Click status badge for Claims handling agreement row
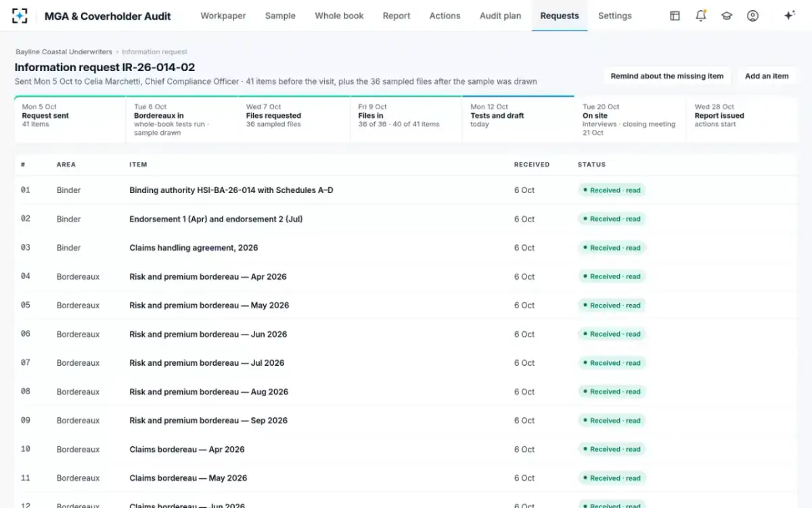 [x=612, y=248]
